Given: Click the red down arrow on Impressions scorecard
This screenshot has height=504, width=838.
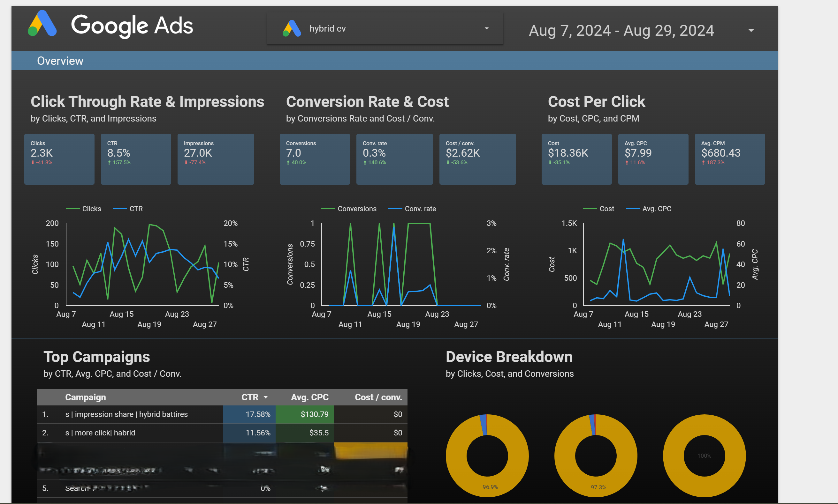Looking at the screenshot, I should click(x=186, y=163).
